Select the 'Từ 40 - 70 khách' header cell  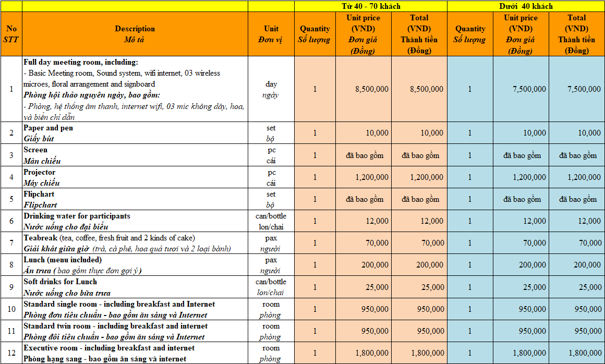pos(371,6)
